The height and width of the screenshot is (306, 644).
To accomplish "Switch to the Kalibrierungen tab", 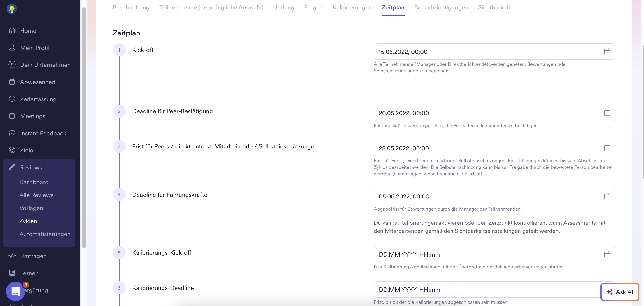I will tap(352, 7).
